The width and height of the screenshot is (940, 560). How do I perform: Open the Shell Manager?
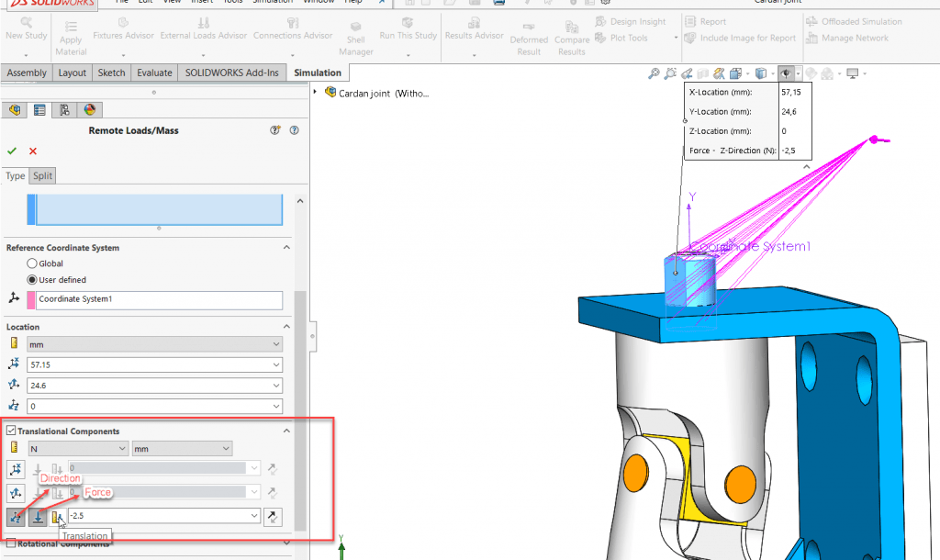[x=355, y=39]
